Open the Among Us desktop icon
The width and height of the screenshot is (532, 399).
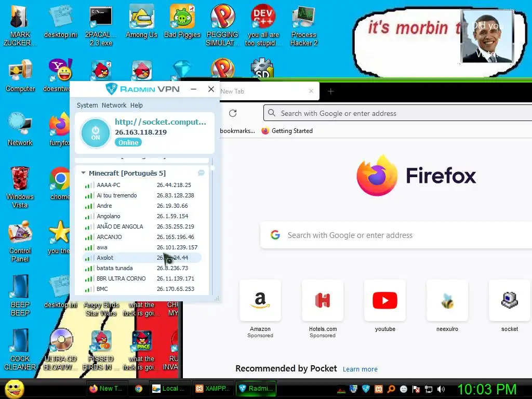tap(141, 22)
